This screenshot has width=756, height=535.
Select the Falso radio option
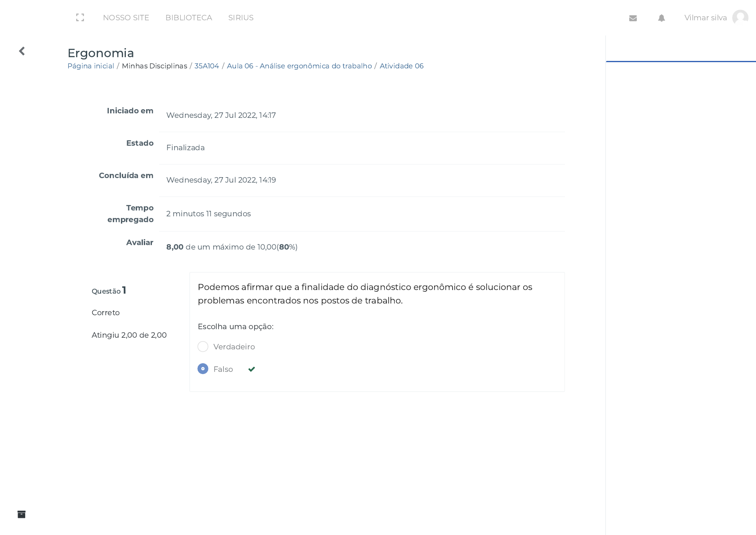(203, 369)
